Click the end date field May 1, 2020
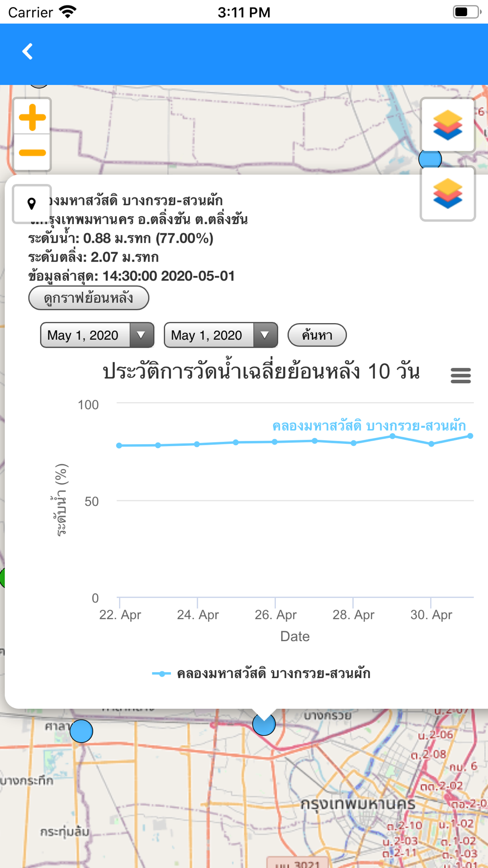 pyautogui.click(x=207, y=335)
